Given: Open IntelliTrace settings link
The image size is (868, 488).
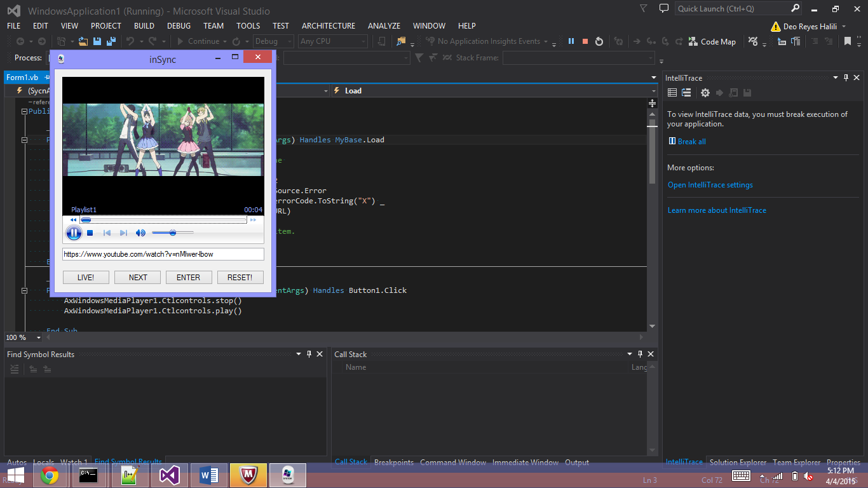Looking at the screenshot, I should (710, 185).
